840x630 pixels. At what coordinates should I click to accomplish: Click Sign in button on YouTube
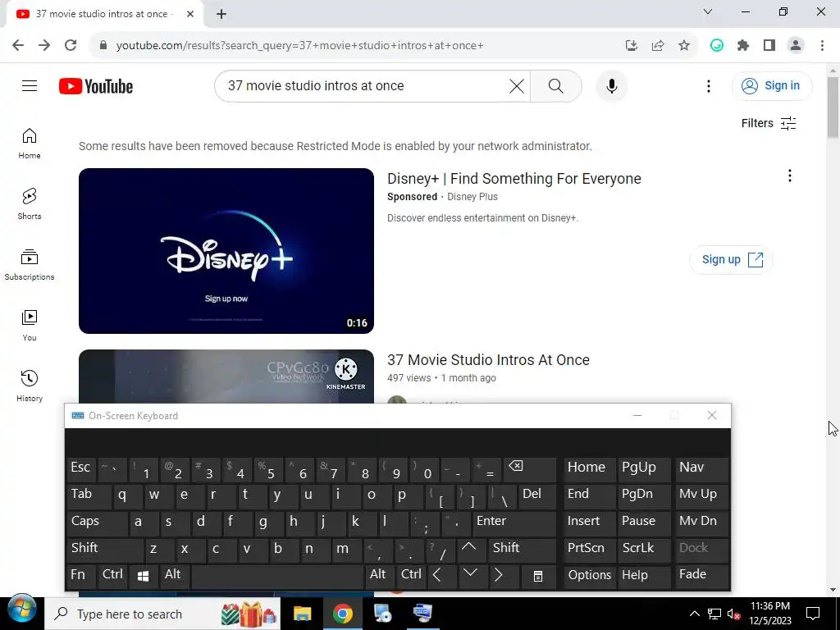771,85
